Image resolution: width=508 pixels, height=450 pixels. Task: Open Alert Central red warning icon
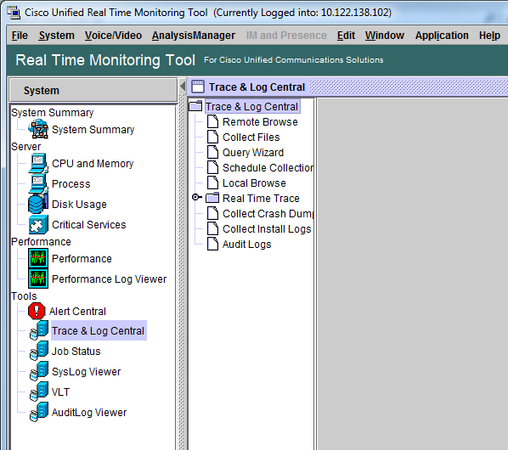[x=36, y=311]
